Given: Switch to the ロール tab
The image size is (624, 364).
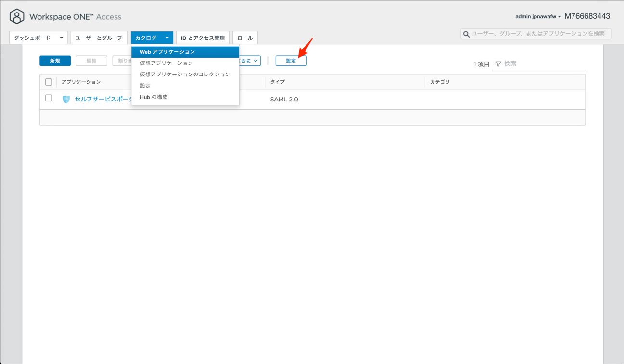Looking at the screenshot, I should [245, 38].
